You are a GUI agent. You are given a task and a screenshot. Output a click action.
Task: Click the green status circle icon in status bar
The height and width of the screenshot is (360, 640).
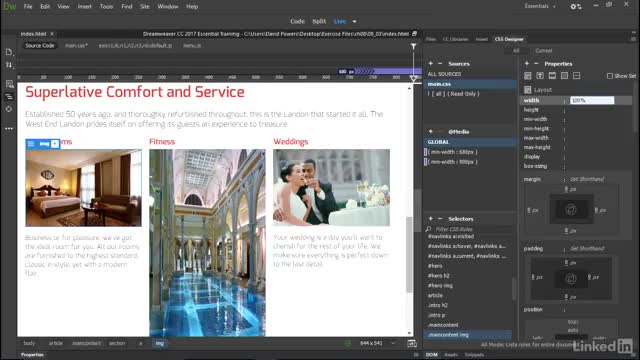[347, 344]
